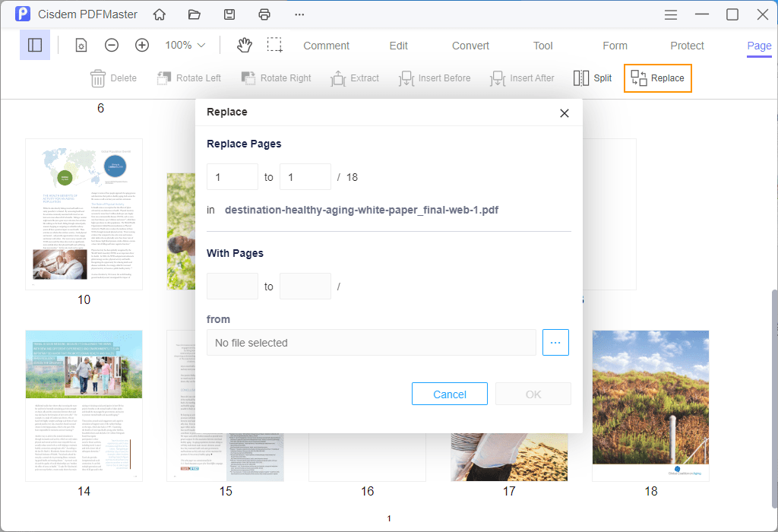Click the Home icon in title bar
Image resolution: width=778 pixels, height=532 pixels.
[160, 14]
